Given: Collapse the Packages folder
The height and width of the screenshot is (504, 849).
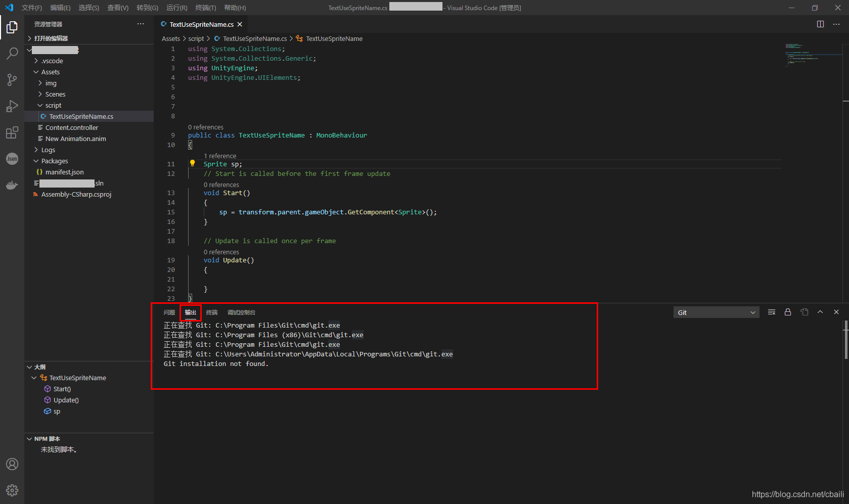Looking at the screenshot, I should click(x=36, y=161).
